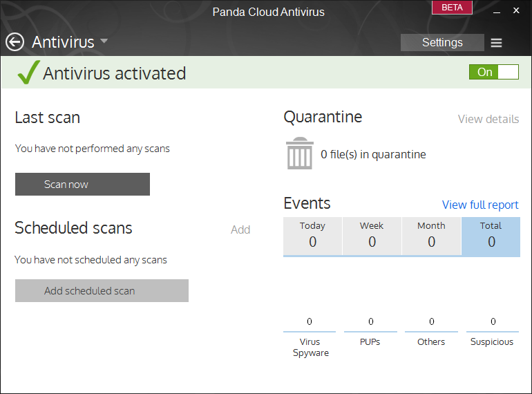Click the green Antivirus activated checkmark

point(28,73)
